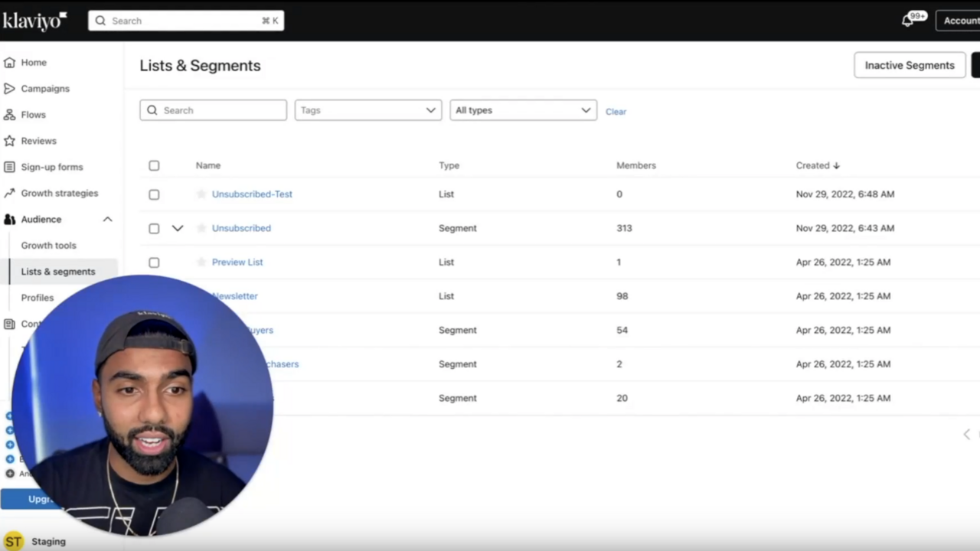
Task: Check the Unsubscribed segment checkbox
Action: click(154, 228)
